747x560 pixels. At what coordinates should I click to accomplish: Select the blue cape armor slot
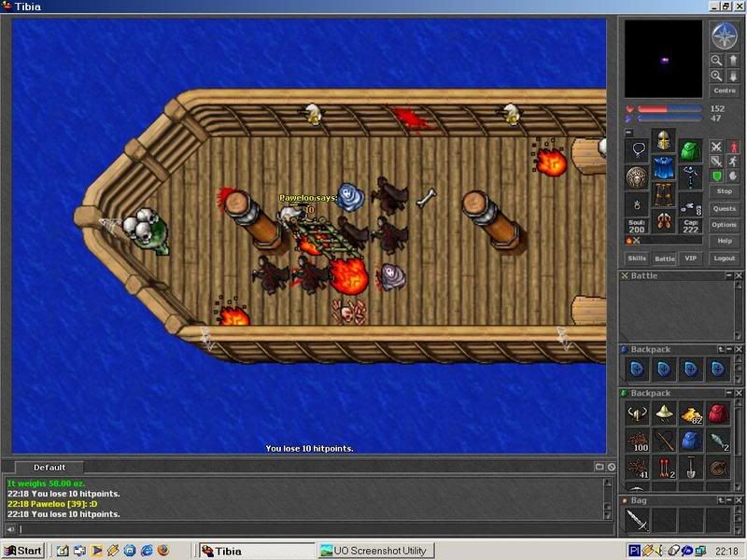[663, 167]
